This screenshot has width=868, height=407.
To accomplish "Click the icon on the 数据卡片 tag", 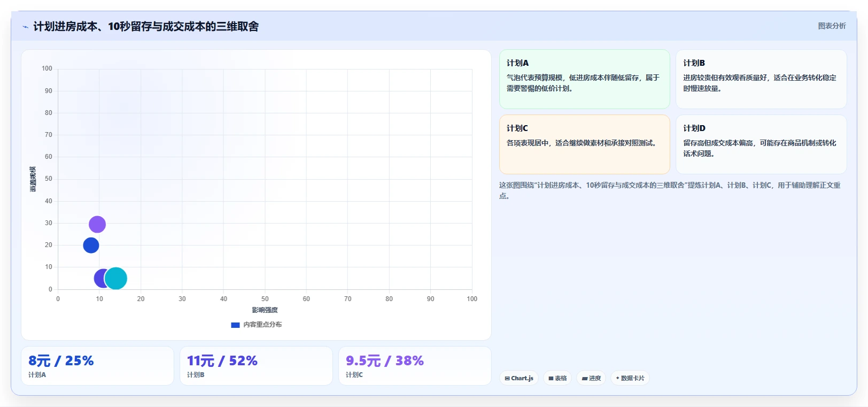I will point(617,378).
